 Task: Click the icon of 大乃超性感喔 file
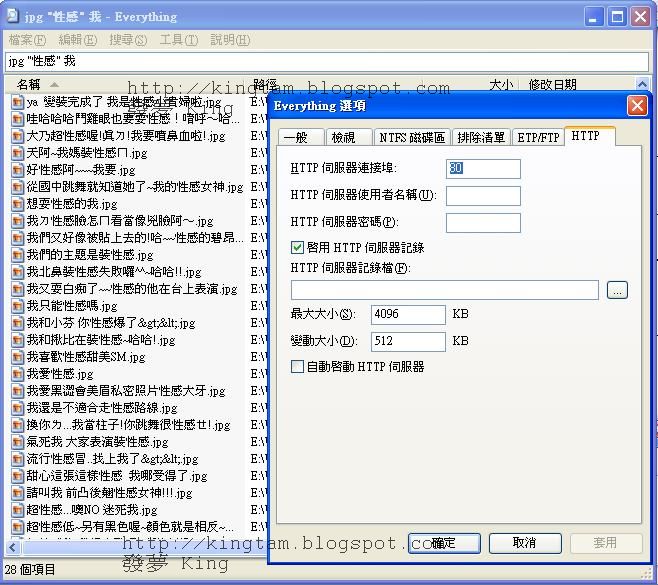pyautogui.click(x=17, y=136)
